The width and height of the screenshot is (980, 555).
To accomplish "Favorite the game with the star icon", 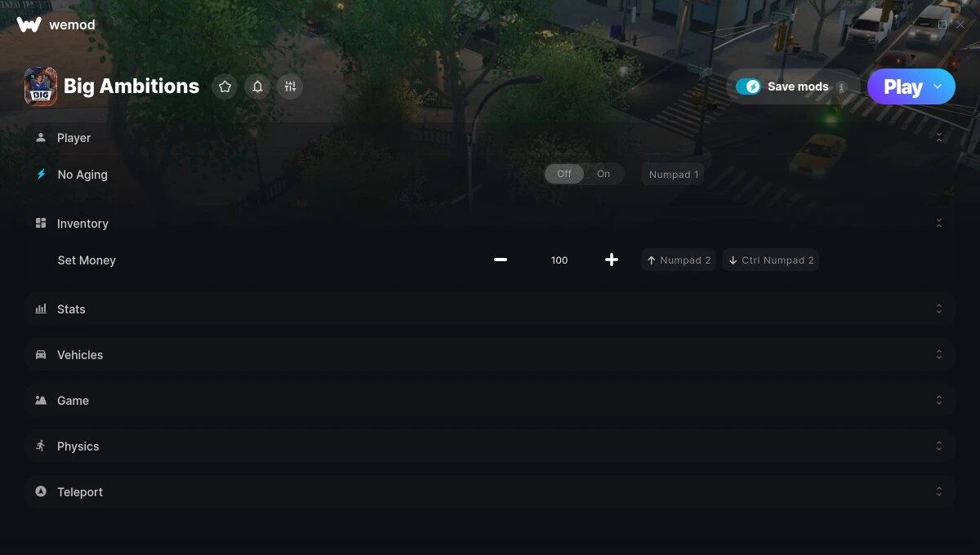I will tap(225, 87).
